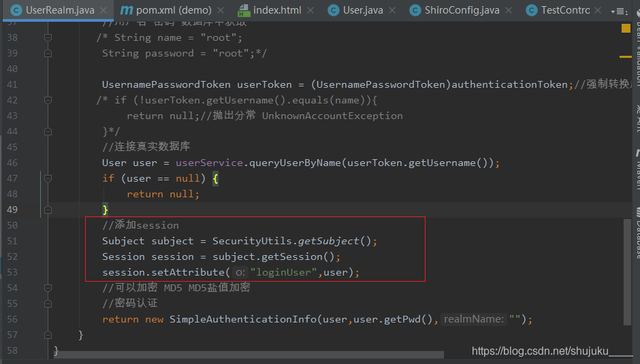Close the index.html tab
Screen dimensions: 640x364
(310, 10)
